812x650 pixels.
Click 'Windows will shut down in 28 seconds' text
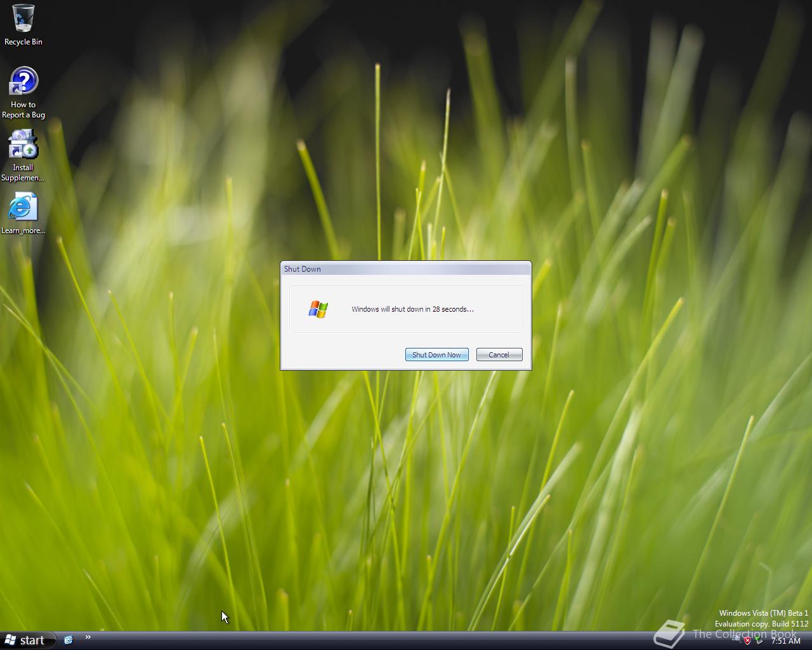412,309
